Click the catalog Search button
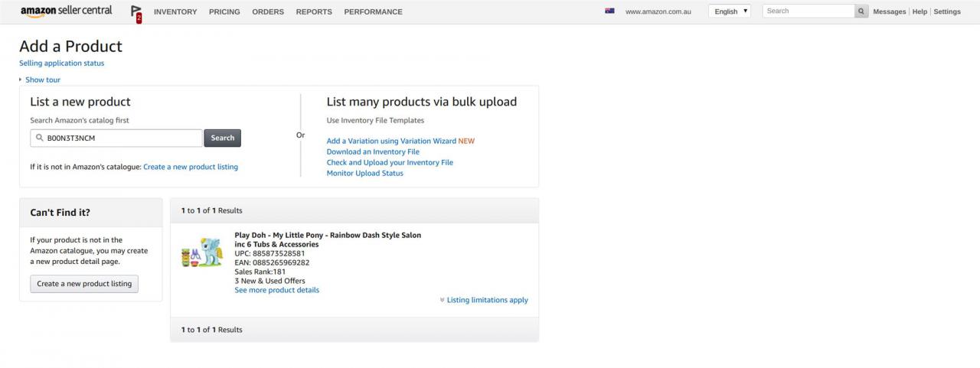Image resolution: width=980 pixels, height=368 pixels. tap(223, 138)
